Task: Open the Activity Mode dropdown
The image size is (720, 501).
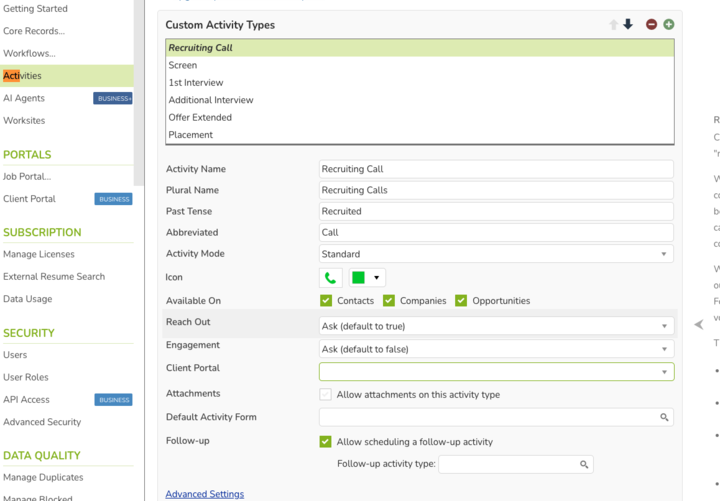Action: (496, 254)
